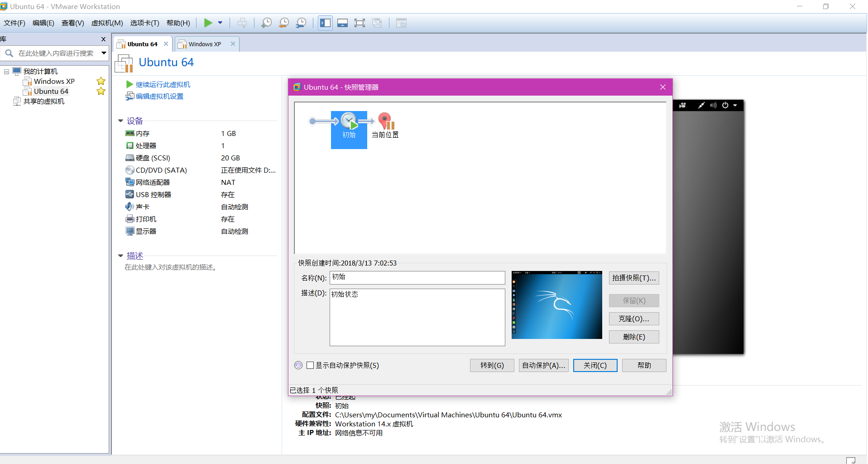This screenshot has height=464, width=868.
Task: Close the library (库) side panel
Action: [103, 39]
